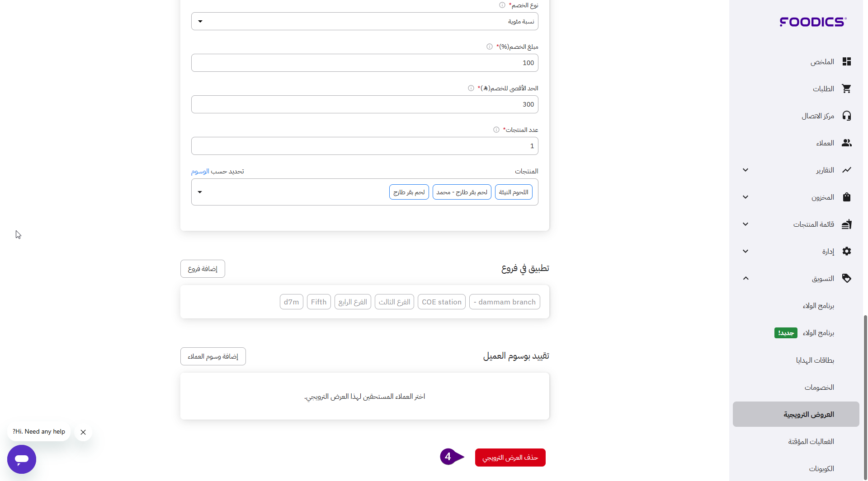Open customers via the people icon
868x481 pixels.
pos(846,143)
